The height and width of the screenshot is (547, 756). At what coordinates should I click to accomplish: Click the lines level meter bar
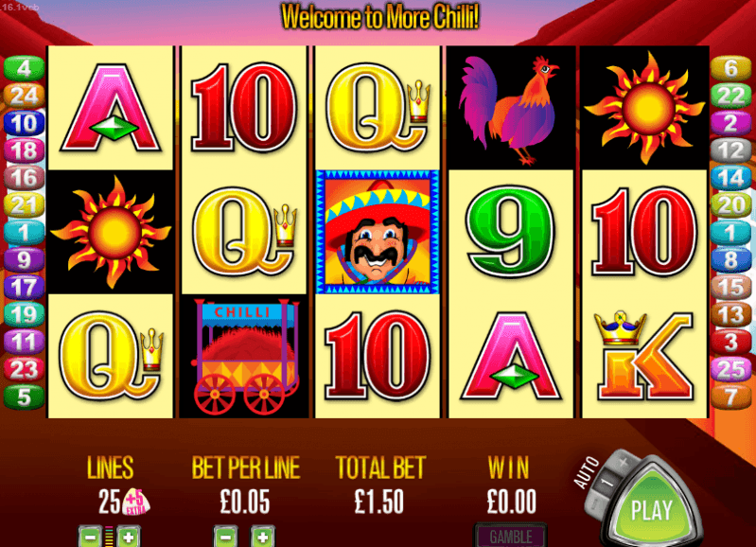tap(109, 537)
